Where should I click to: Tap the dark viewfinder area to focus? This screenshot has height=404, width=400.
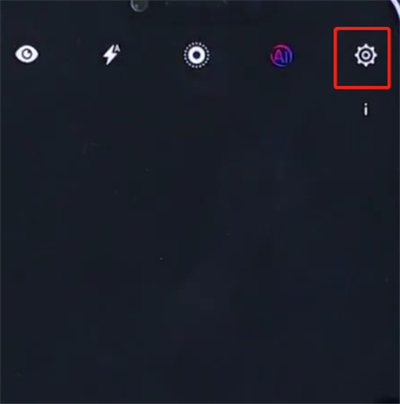tap(200, 250)
